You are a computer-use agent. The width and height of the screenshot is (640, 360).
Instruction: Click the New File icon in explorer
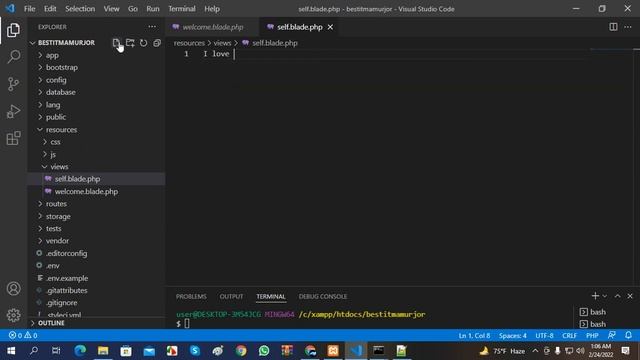116,43
